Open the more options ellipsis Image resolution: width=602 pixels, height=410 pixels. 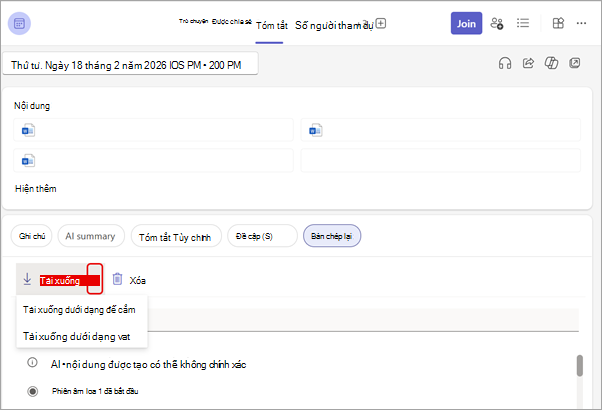[x=581, y=23]
